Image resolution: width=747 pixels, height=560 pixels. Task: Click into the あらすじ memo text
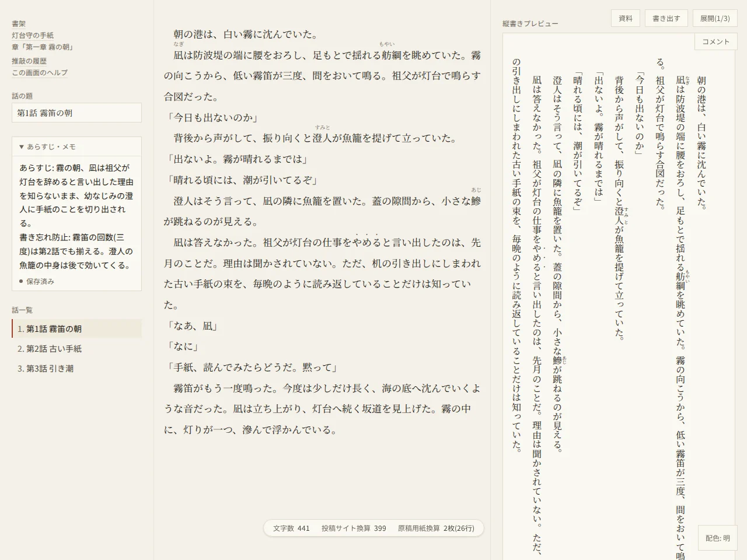coord(76,216)
